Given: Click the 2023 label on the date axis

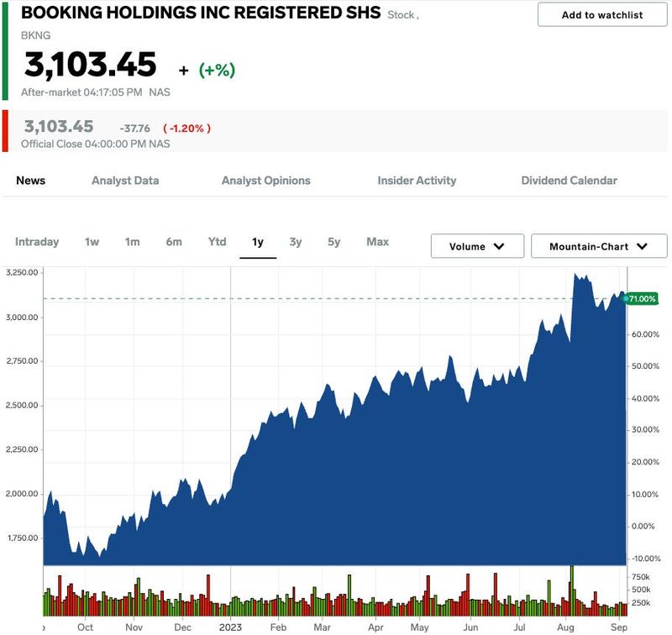Looking at the screenshot, I should click(230, 627).
